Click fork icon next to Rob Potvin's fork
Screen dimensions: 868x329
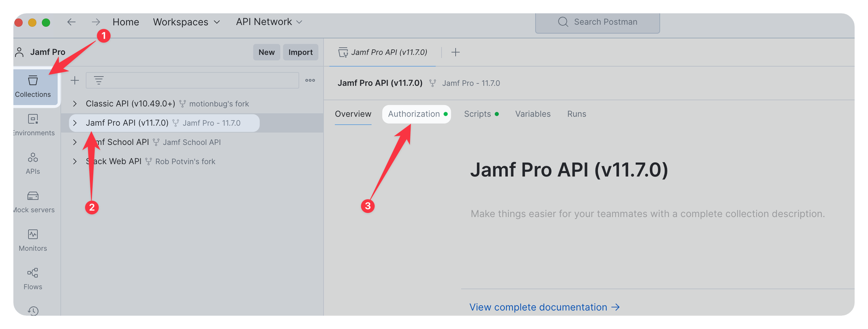click(x=148, y=162)
